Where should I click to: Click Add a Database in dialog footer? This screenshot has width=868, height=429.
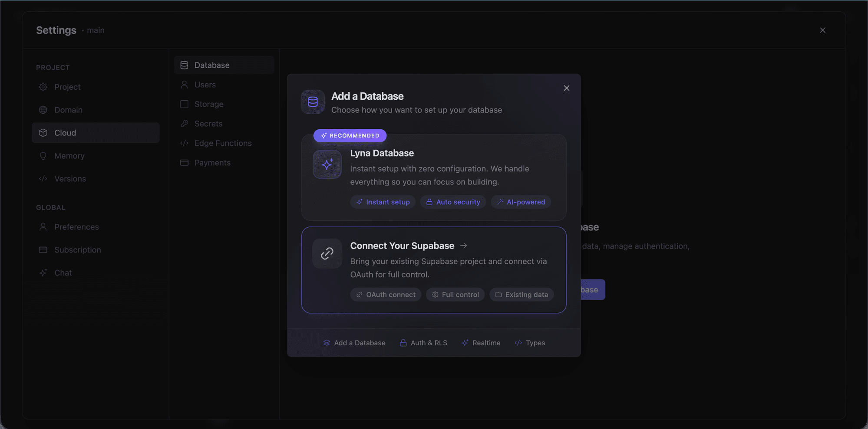354,343
